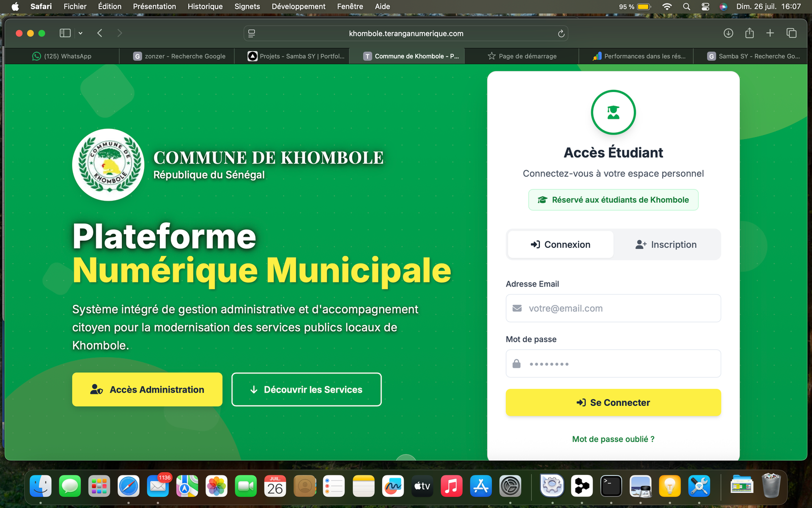Open the page settings icon in address bar
This screenshot has width=812, height=508.
pyautogui.click(x=251, y=34)
